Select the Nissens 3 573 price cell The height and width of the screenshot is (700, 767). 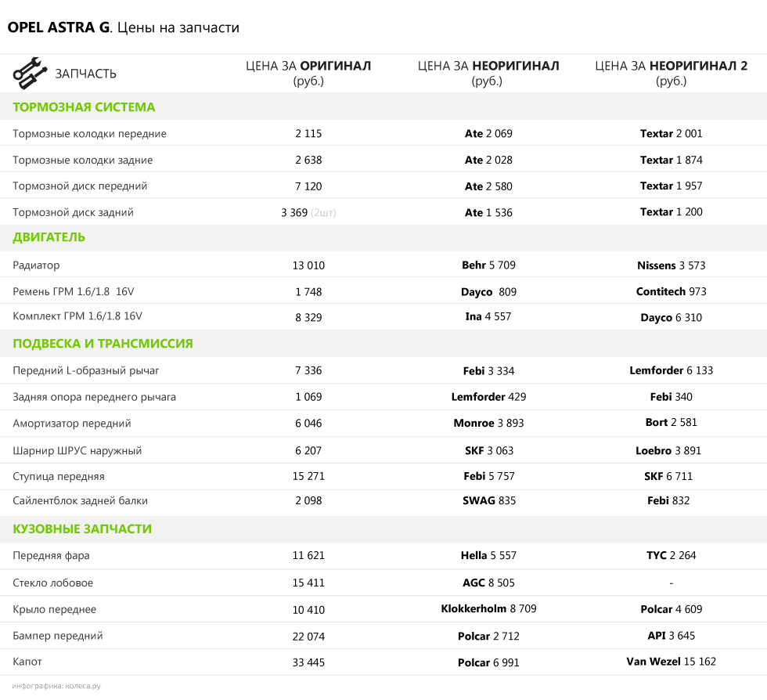pos(671,265)
